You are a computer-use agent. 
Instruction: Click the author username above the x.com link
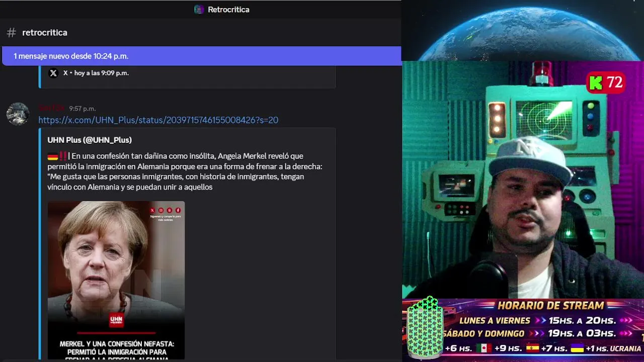(52, 108)
